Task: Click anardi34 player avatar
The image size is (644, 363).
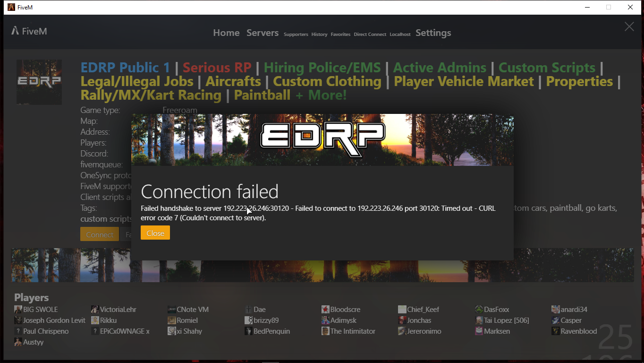Action: [556, 310]
